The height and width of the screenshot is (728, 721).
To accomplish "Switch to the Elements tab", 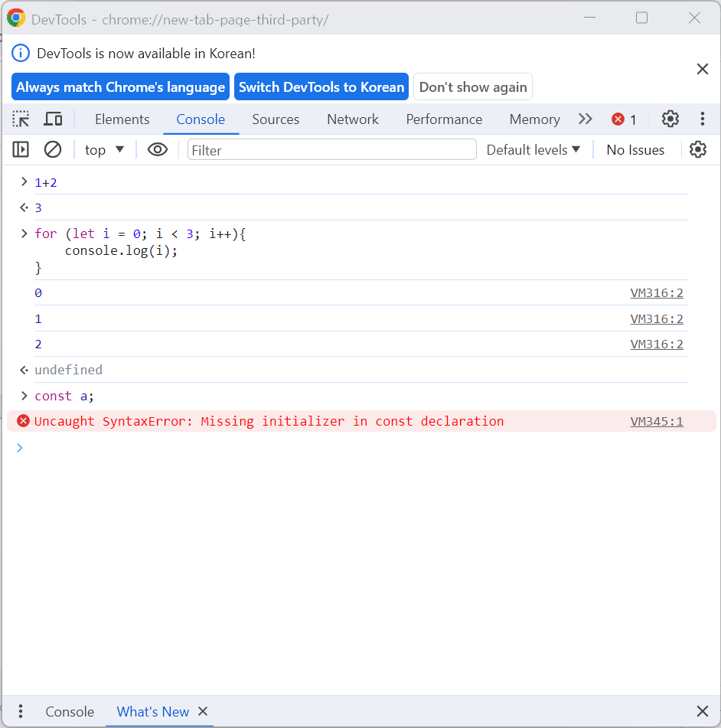I will pyautogui.click(x=122, y=119).
